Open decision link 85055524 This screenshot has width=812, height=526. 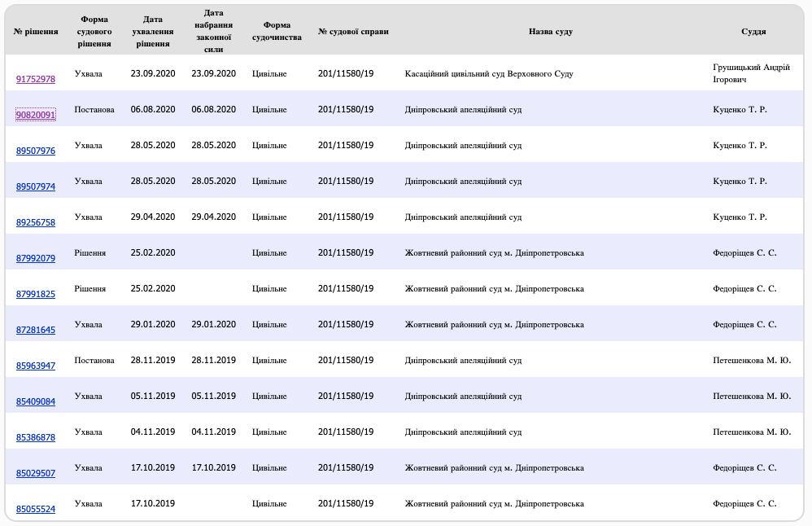point(36,509)
